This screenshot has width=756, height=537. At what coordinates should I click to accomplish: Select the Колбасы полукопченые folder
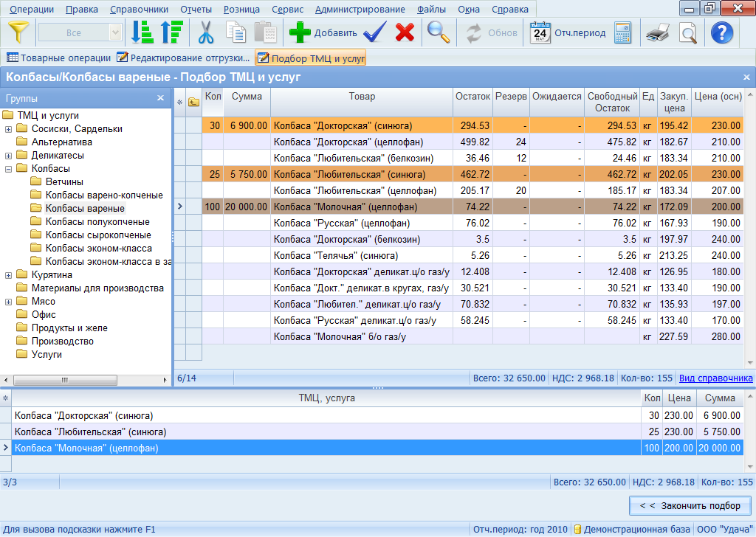[97, 222]
